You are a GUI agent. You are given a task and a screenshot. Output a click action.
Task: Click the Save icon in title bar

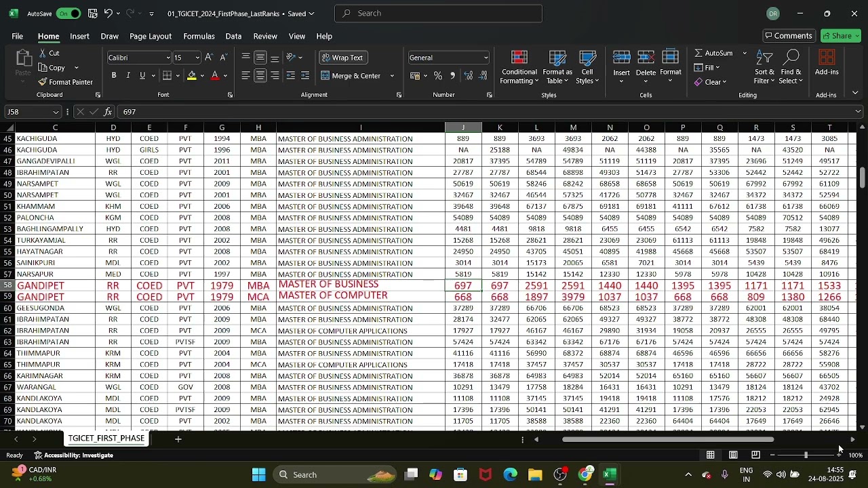pos(93,14)
